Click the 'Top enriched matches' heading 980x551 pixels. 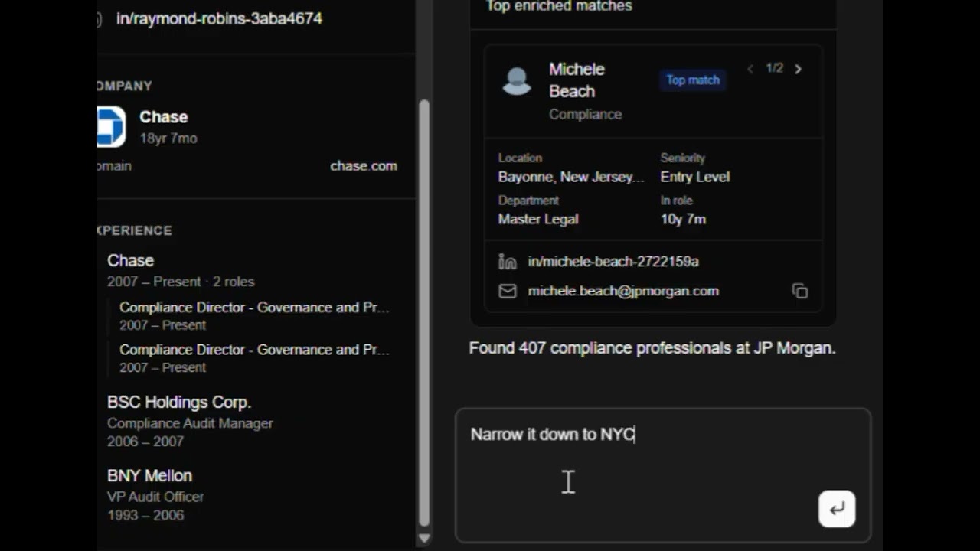pyautogui.click(x=559, y=6)
